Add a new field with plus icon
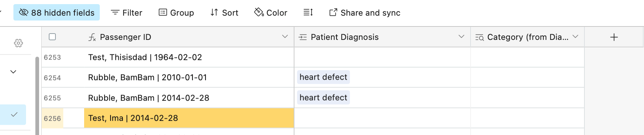Screen dimensions: 644x135 point(614,37)
